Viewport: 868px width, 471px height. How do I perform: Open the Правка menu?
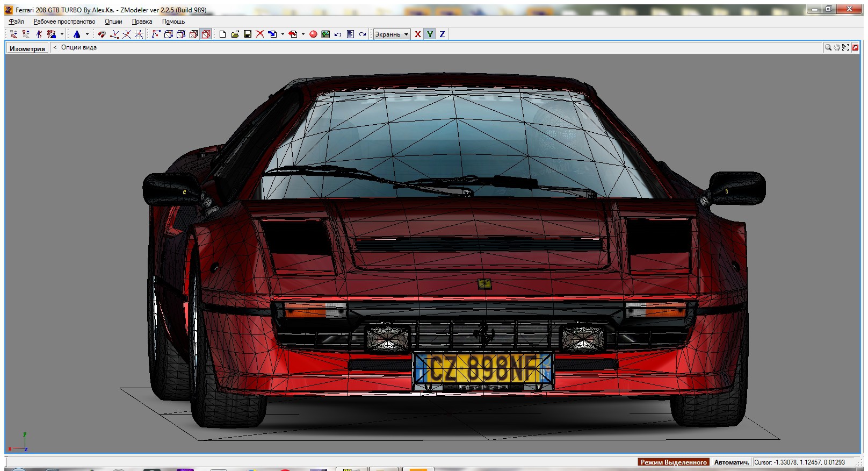pyautogui.click(x=142, y=22)
